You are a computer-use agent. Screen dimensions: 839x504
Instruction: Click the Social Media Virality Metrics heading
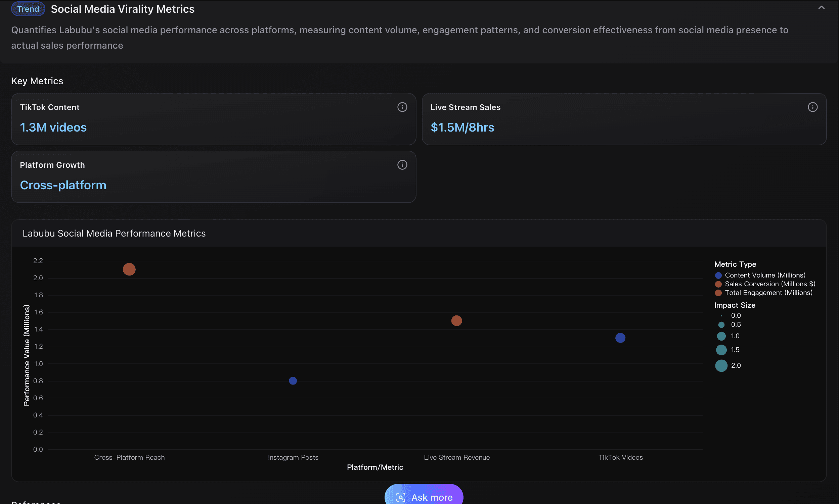pos(123,9)
